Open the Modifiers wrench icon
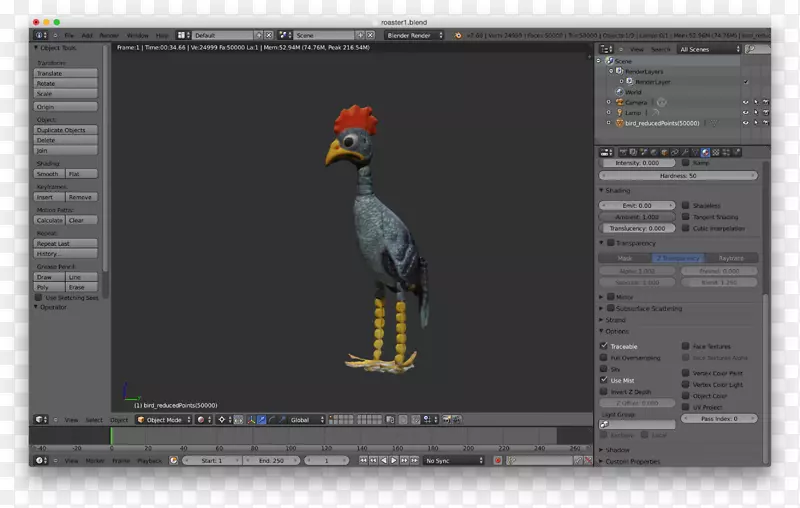800x508 pixels. 685,153
